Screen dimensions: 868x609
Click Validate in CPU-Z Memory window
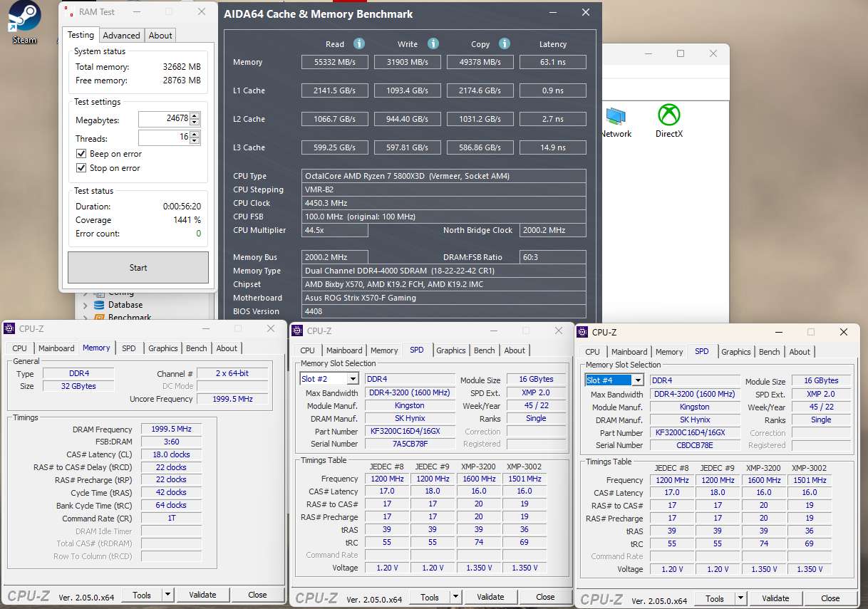[x=202, y=595]
